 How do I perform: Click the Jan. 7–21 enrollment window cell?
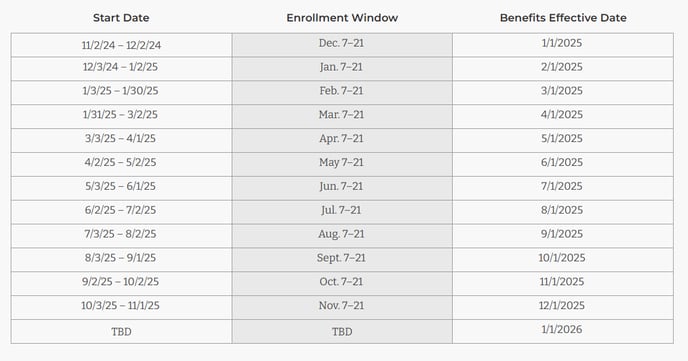(342, 68)
